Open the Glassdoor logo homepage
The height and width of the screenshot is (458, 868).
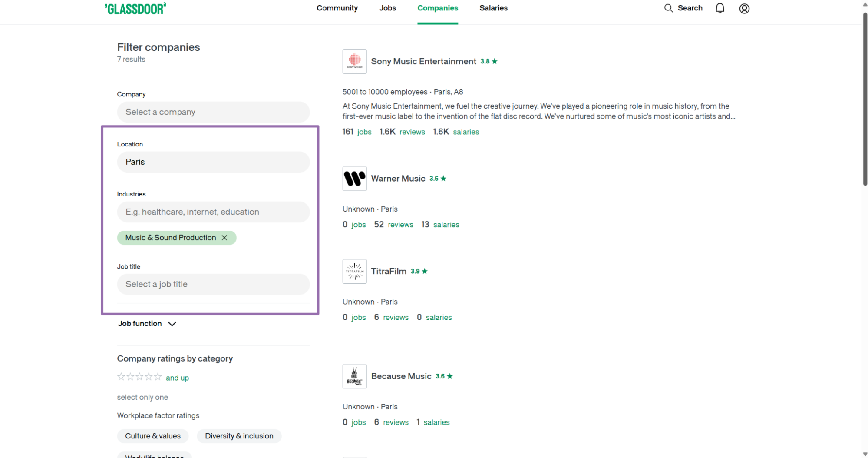click(x=135, y=9)
